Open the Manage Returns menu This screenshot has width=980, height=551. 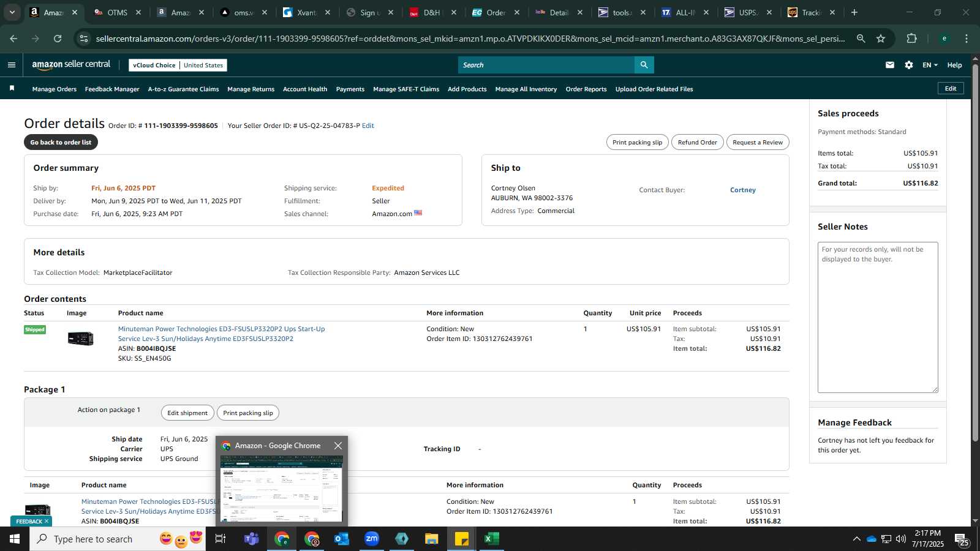251,89
